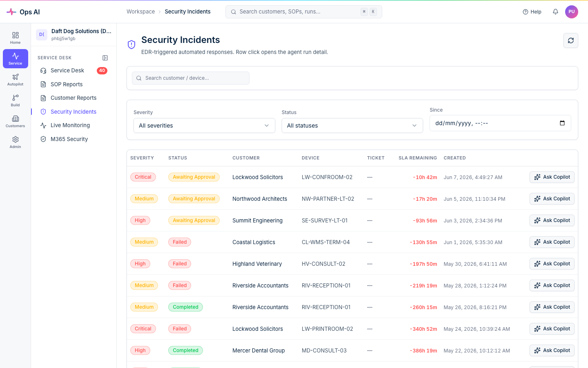Click Completed status for RIV-RECEPTION-01
Screen dimensions: 588x368
185,307
